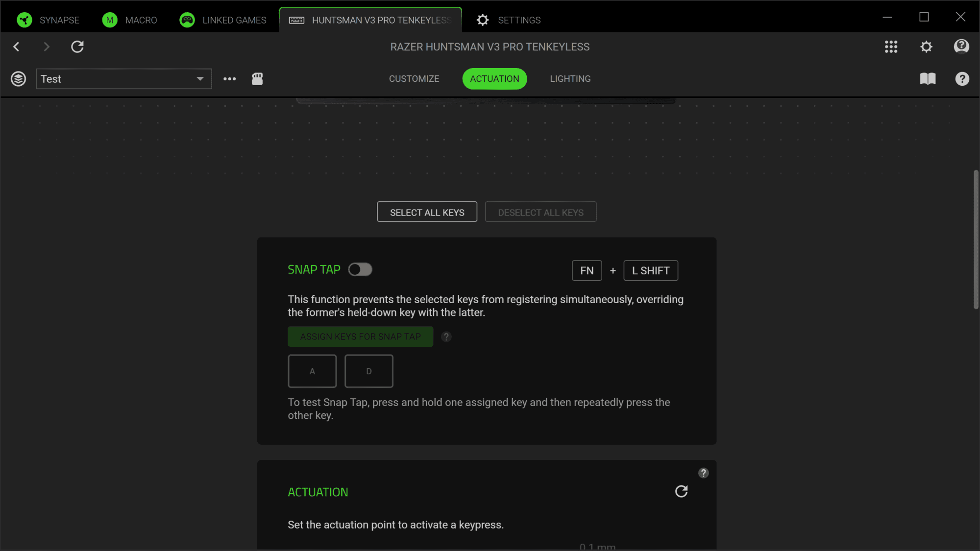The image size is (980, 551).
Task: Open the Settings tab
Action: 509,20
